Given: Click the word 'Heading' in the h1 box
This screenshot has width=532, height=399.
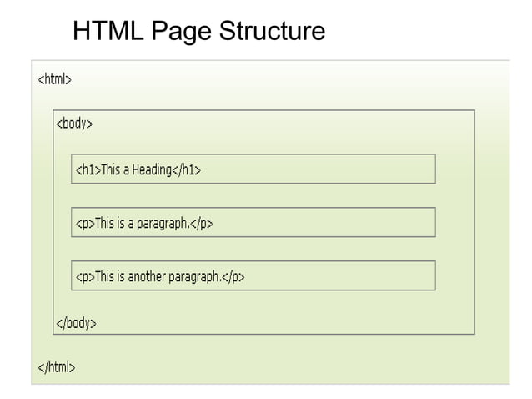Looking at the screenshot, I should point(151,169).
